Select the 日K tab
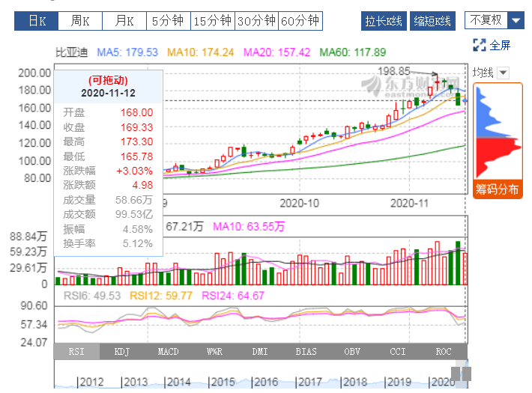The width and height of the screenshot is (532, 393). (36, 21)
